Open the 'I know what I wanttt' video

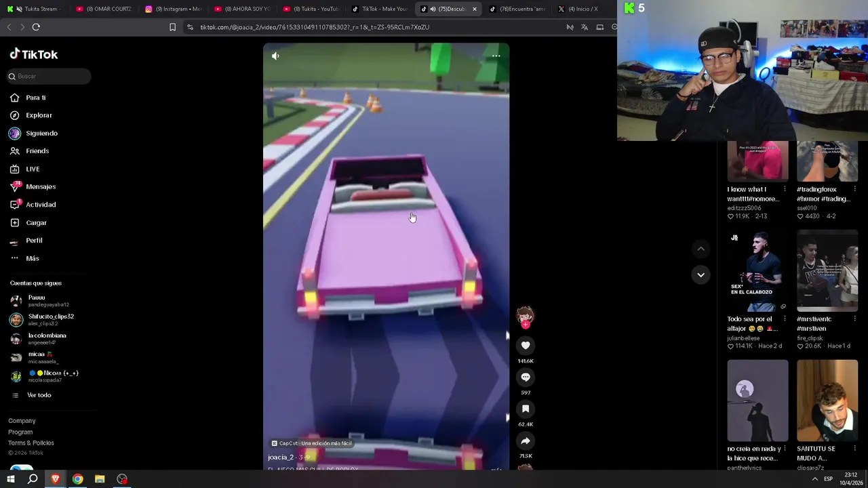click(757, 161)
